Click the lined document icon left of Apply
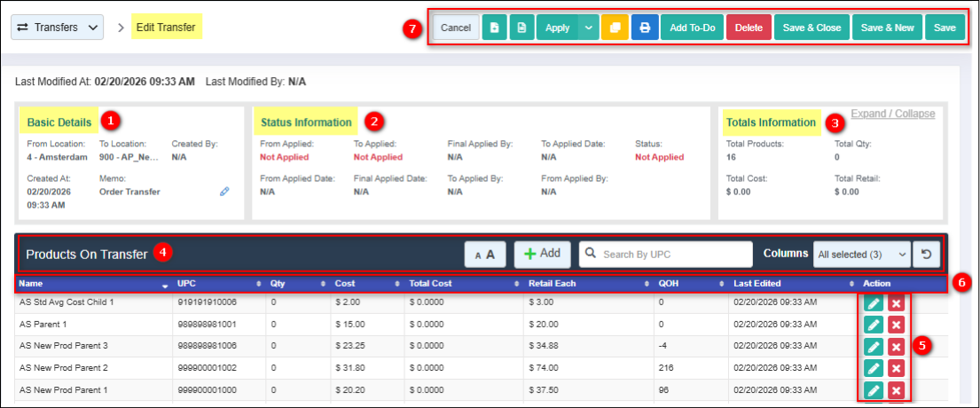The width and height of the screenshot is (980, 408). tap(521, 27)
